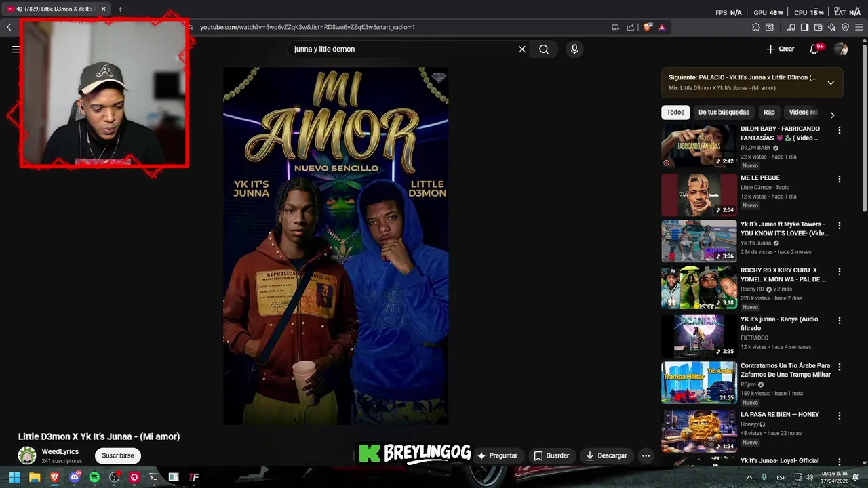The image size is (868, 488).
Task: Expand the Siguiente mix playlist panel
Action: [x=831, y=83]
